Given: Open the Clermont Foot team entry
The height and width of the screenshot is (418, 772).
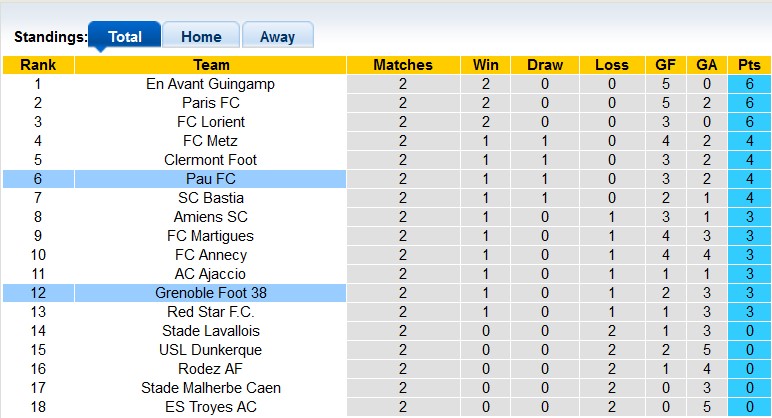Looking at the screenshot, I should point(210,160).
